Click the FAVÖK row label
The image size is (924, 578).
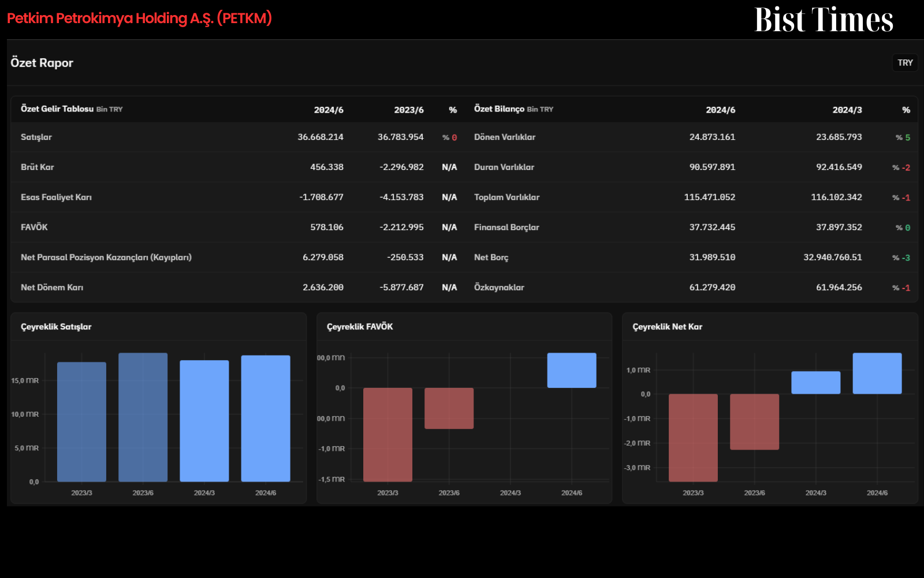click(34, 227)
